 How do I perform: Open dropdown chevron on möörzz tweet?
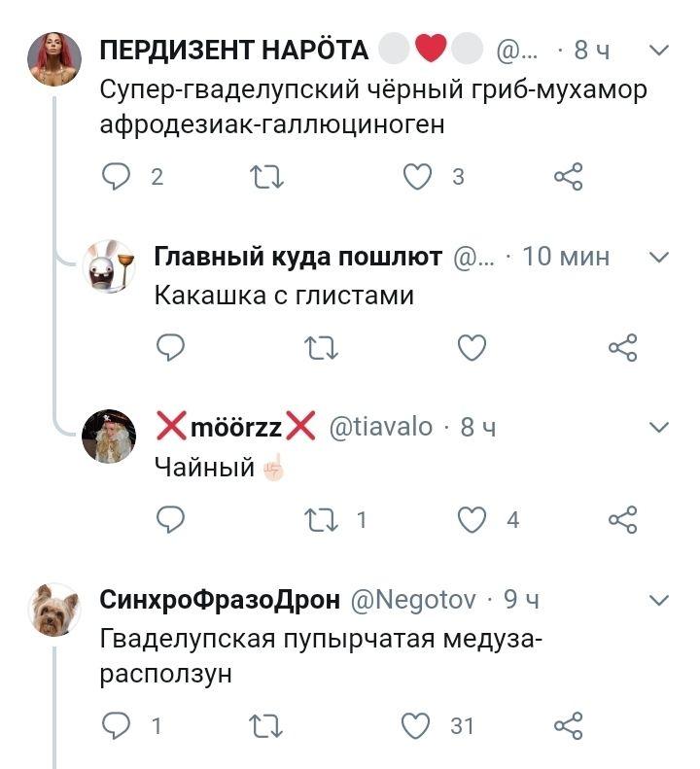click(x=658, y=428)
